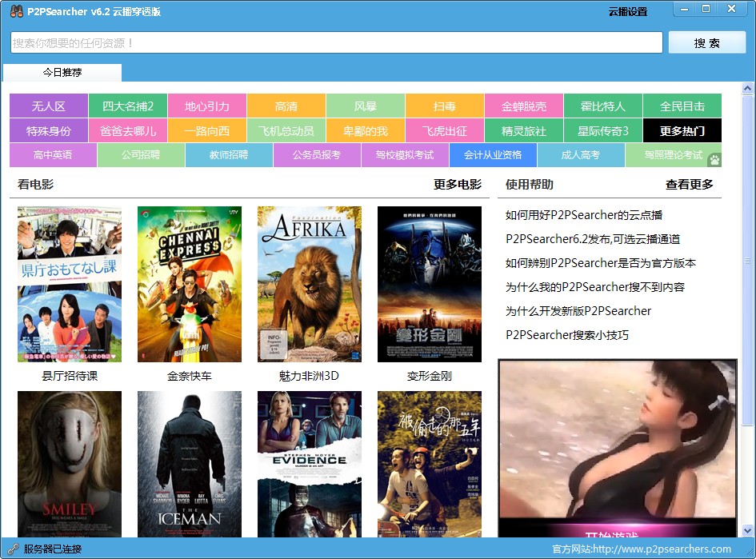Open the P2PSearcher搜索小技巧 help article
756x559 pixels.
pos(566,334)
